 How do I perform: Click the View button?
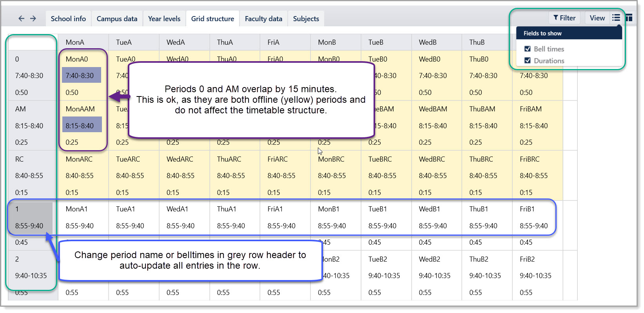click(x=597, y=18)
